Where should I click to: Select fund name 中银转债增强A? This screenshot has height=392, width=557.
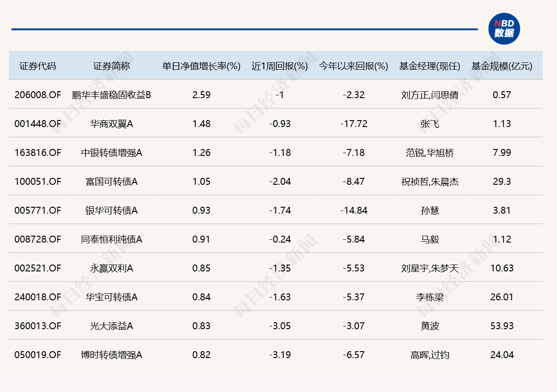pos(112,153)
